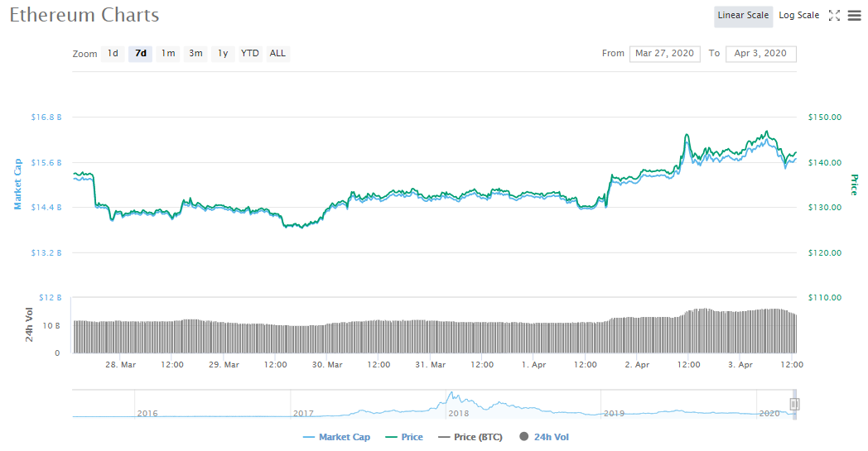Click the vertical Price axis title
Screen dimensions: 868x451
pos(855,185)
